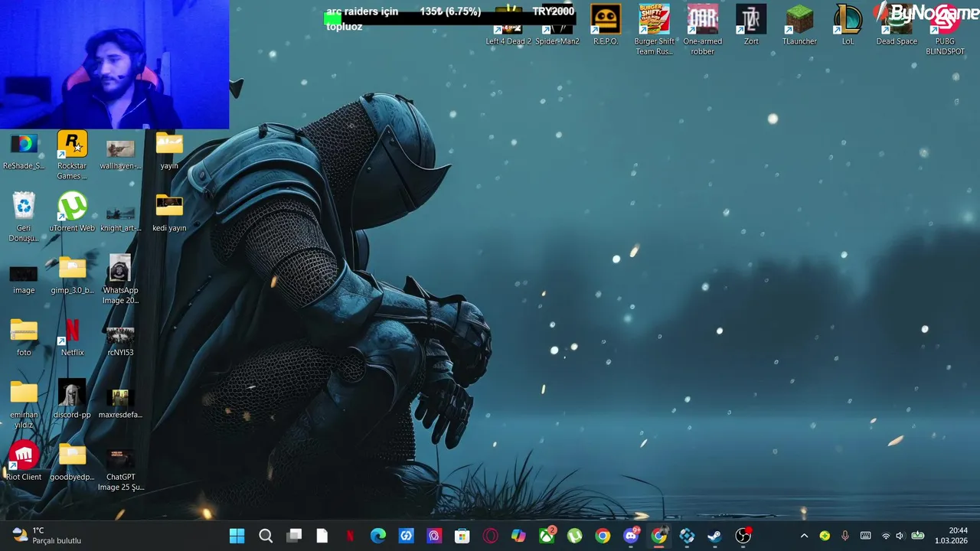Viewport: 980px width, 551px height.
Task: Launch the Zort game shortcut
Action: pyautogui.click(x=751, y=25)
